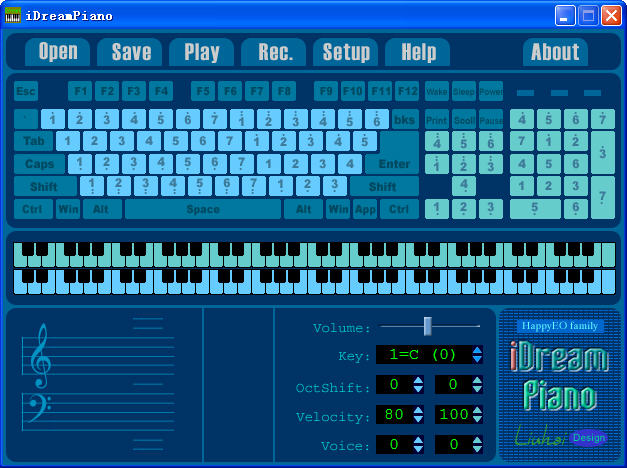Click the F9 key
This screenshot has width=627, height=468.
click(x=326, y=91)
